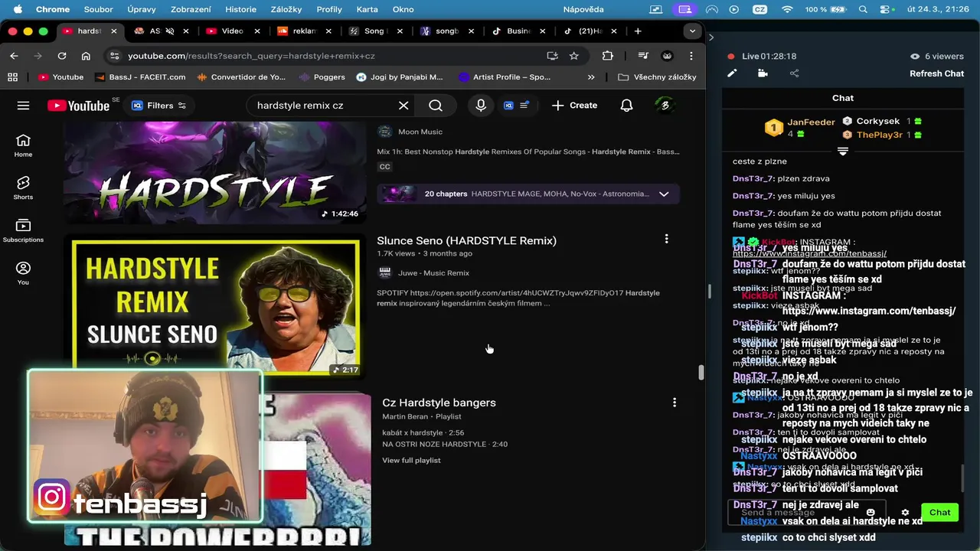Click the CC badge under the mix
The height and width of the screenshot is (551, 980).
click(384, 167)
